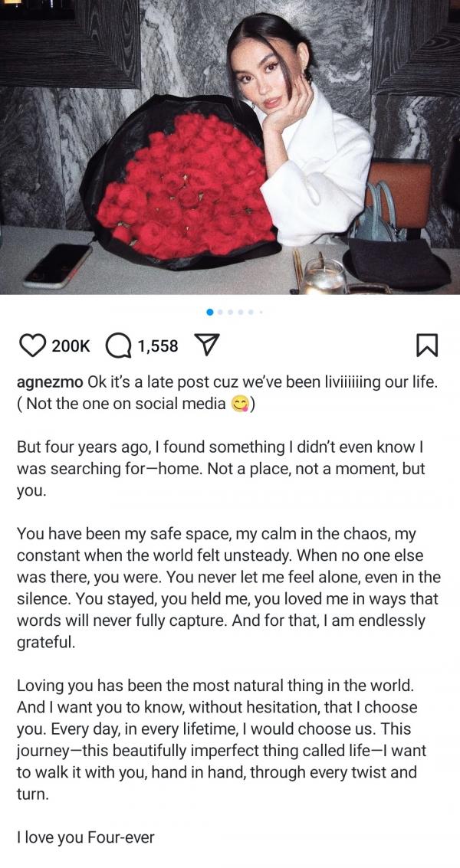460x868 pixels.
Task: Open comments via the speech bubble icon
Action: [x=117, y=346]
